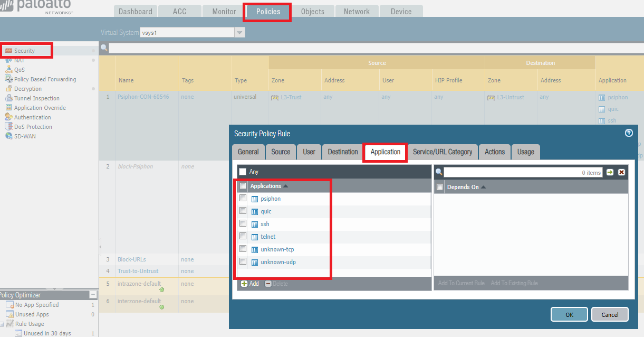Screen dimensions: 644x337
Task: Check the quic application checkbox
Action: tap(243, 211)
